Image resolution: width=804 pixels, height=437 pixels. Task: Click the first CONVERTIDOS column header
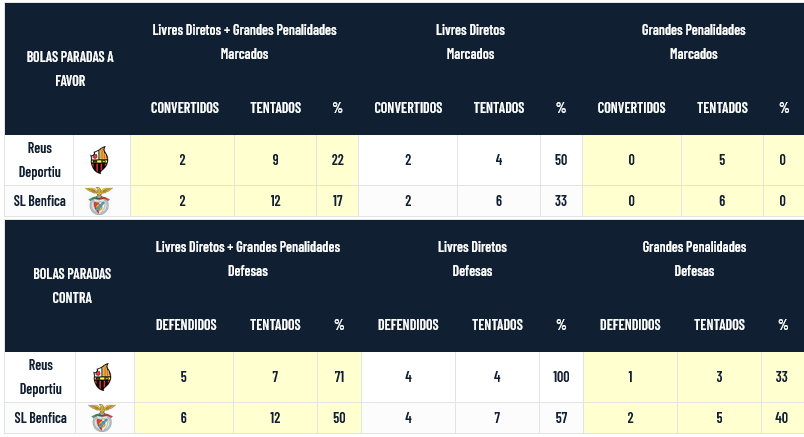click(185, 108)
